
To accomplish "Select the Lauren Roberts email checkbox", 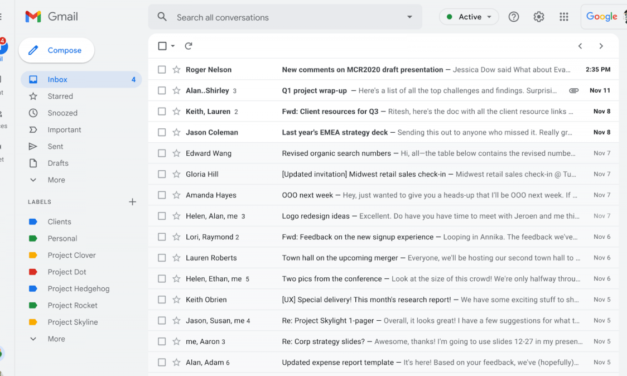I will coord(162,258).
